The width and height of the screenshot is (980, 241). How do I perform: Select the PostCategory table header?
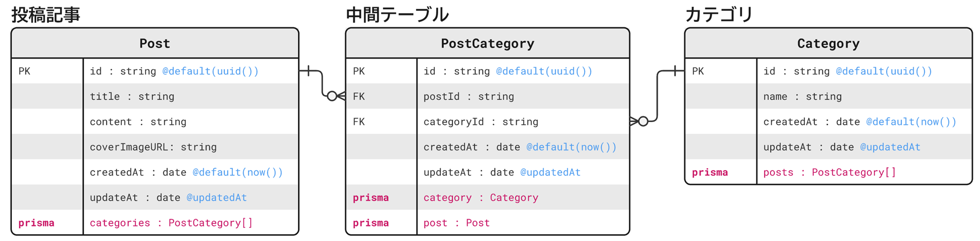coord(487,43)
